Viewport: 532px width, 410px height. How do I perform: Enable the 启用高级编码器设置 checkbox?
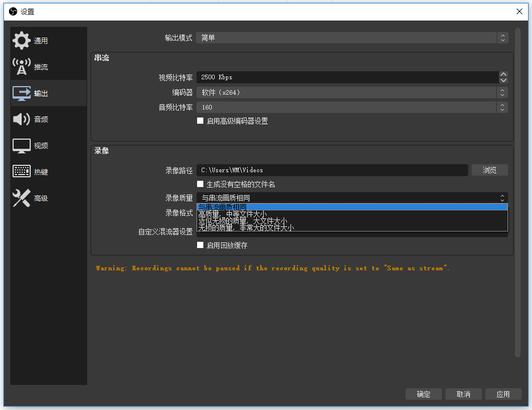(x=200, y=121)
